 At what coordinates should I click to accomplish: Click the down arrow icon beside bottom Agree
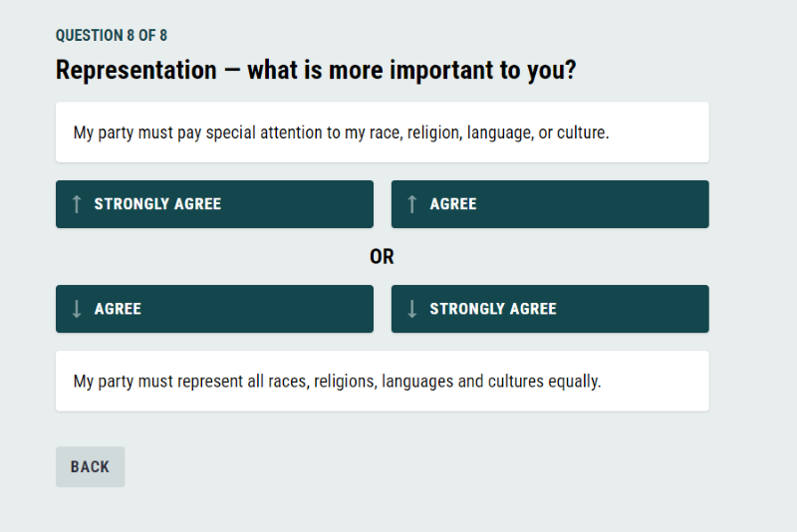tap(77, 309)
